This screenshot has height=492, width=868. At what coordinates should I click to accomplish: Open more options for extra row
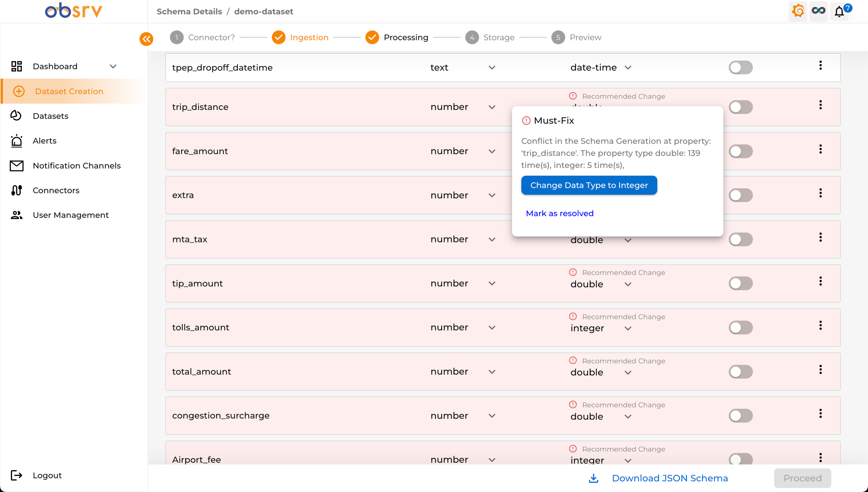821,193
